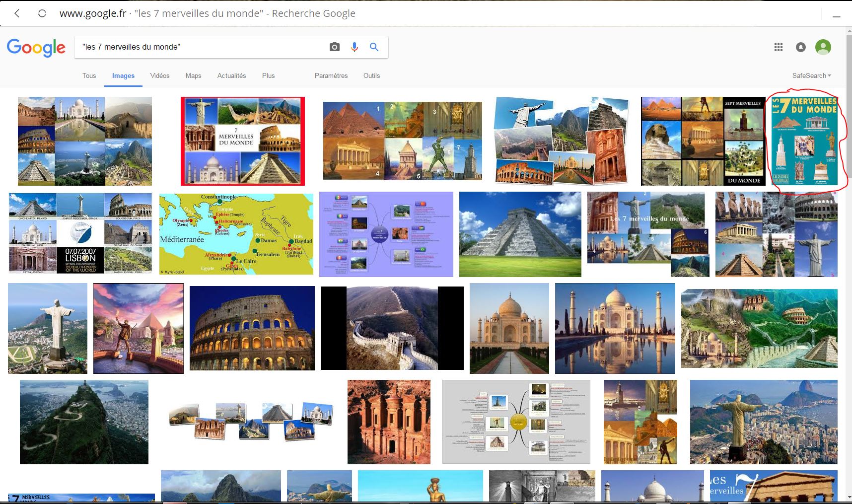This screenshot has height=504, width=852.
Task: Open the Google notifications bell
Action: click(x=801, y=47)
